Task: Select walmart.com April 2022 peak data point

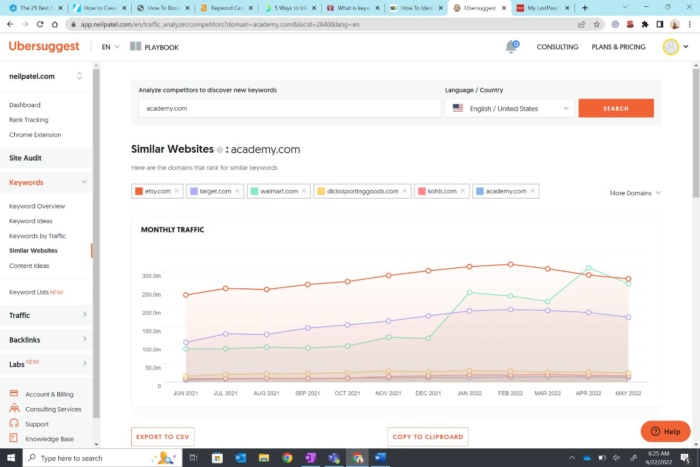Action: click(588, 267)
